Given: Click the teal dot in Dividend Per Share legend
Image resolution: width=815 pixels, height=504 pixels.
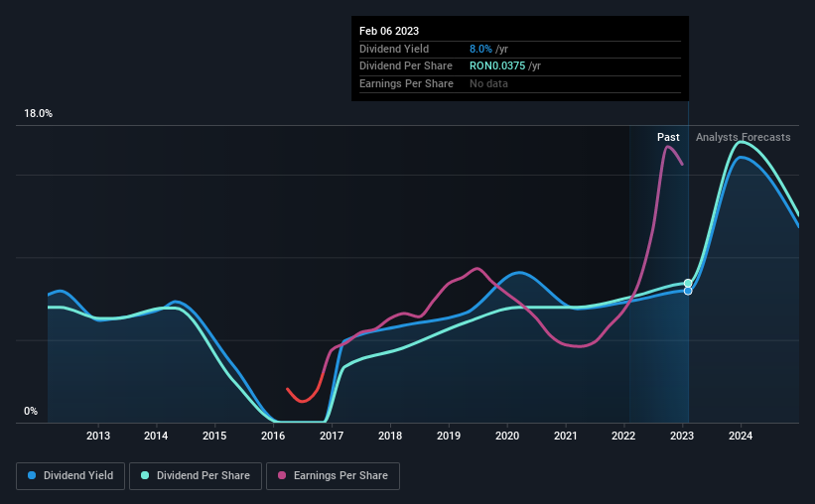Looking at the screenshot, I should click(x=145, y=475).
